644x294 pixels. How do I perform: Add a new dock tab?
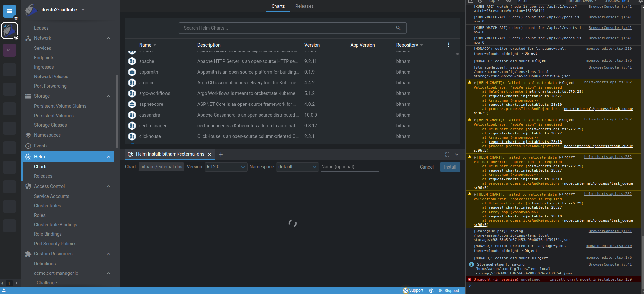pyautogui.click(x=221, y=154)
